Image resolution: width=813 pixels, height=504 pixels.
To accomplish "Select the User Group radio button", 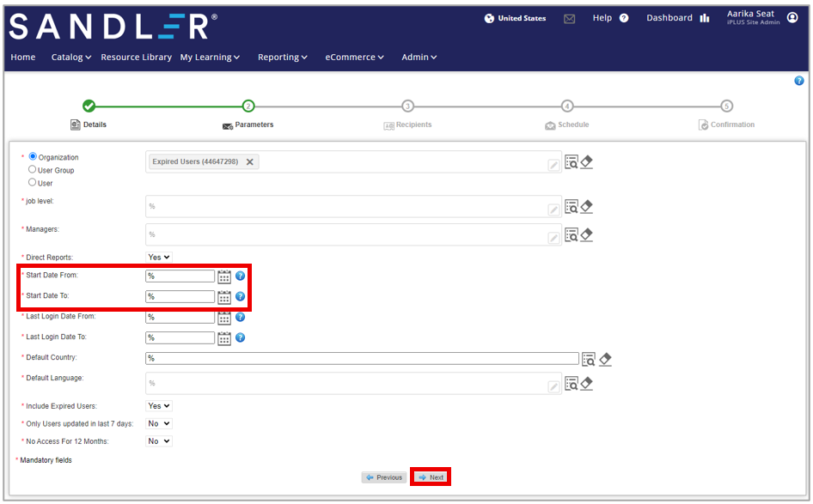I will [33, 170].
